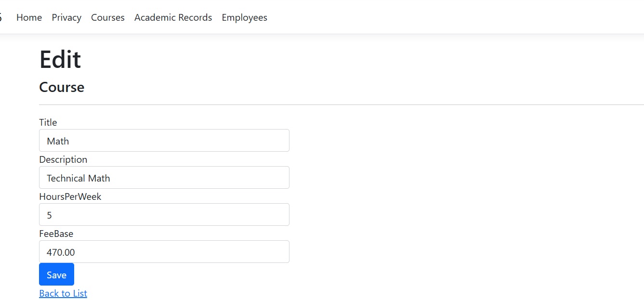644x300 pixels.
Task: Navigate to Academic Records
Action: coord(173,17)
